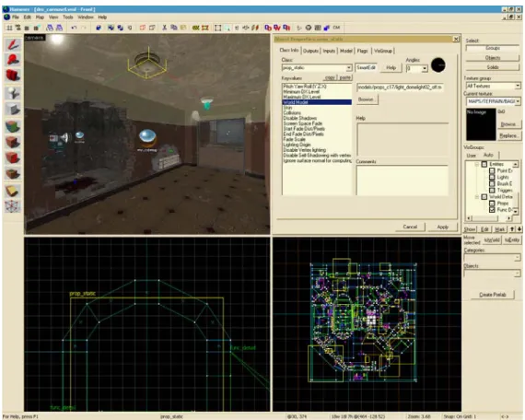Click the move VisGroup down arrow
Image resolution: width=525 pixels, height=420 pixels.
pos(519,229)
